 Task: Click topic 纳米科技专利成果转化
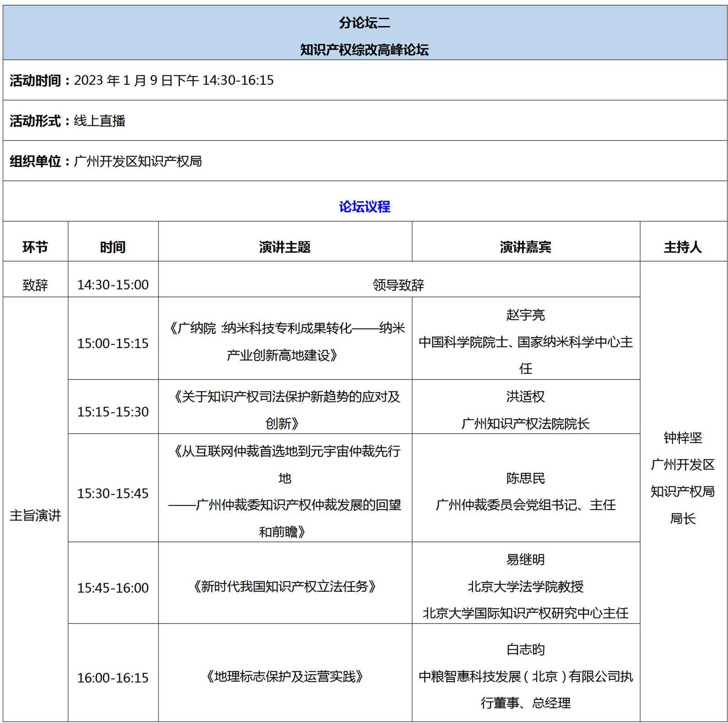click(288, 328)
